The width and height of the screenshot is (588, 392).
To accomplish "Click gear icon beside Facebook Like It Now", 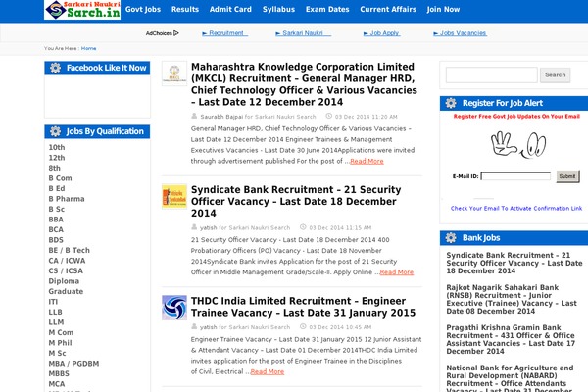I will coord(56,68).
